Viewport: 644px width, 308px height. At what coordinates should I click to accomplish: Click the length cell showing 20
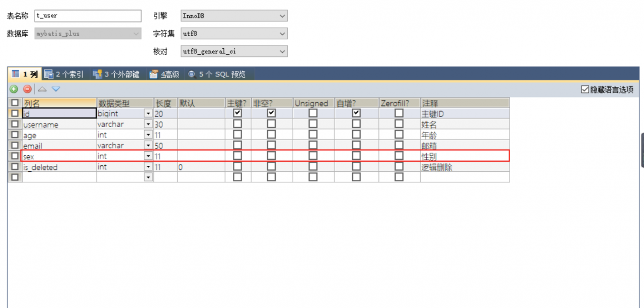[166, 114]
